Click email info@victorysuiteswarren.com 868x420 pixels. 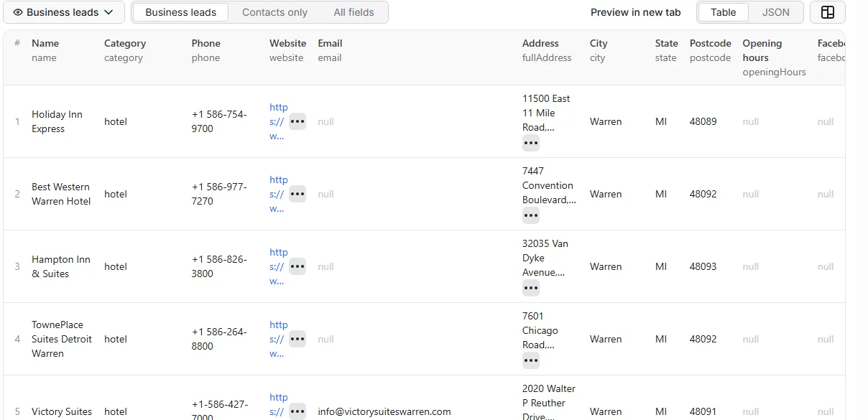(x=384, y=411)
